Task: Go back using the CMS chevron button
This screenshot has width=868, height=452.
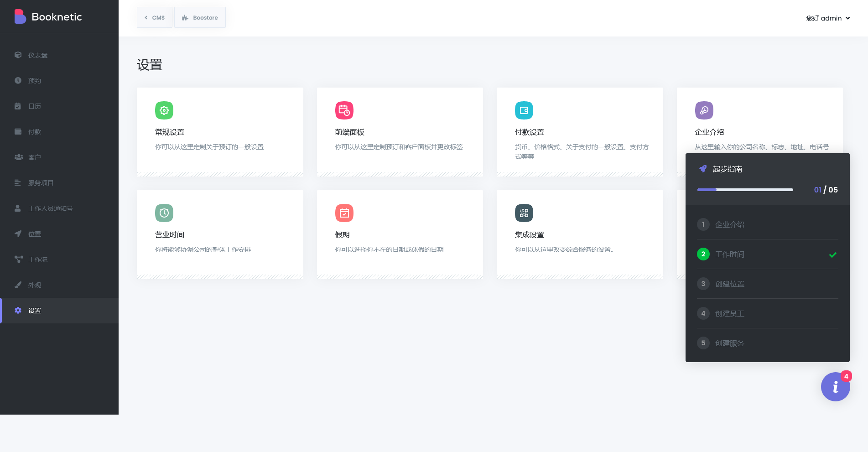Action: click(x=155, y=18)
